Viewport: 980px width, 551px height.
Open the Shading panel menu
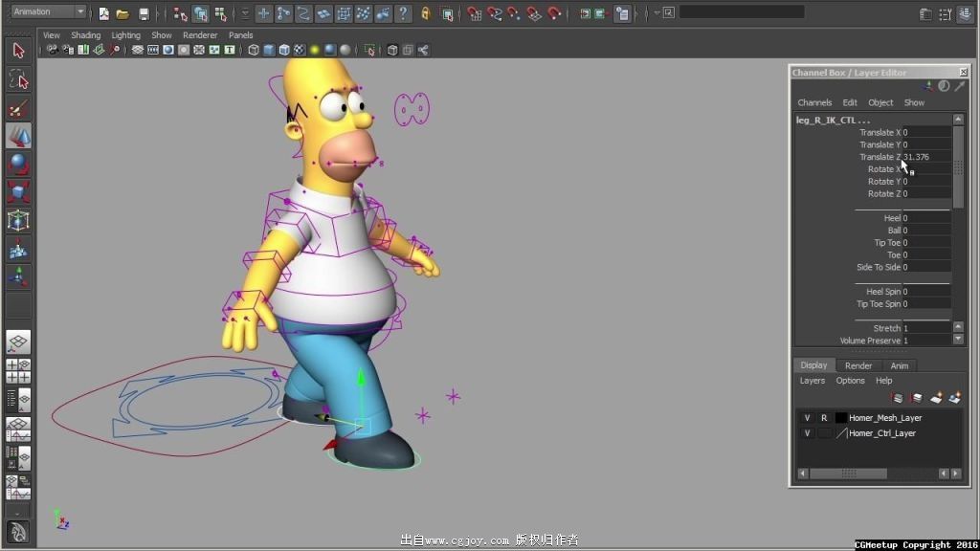85,35
